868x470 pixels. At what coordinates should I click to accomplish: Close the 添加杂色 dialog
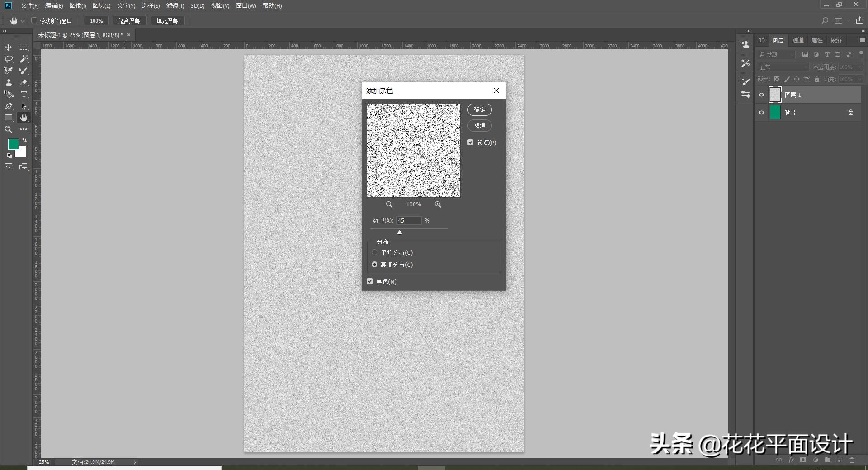(496, 90)
